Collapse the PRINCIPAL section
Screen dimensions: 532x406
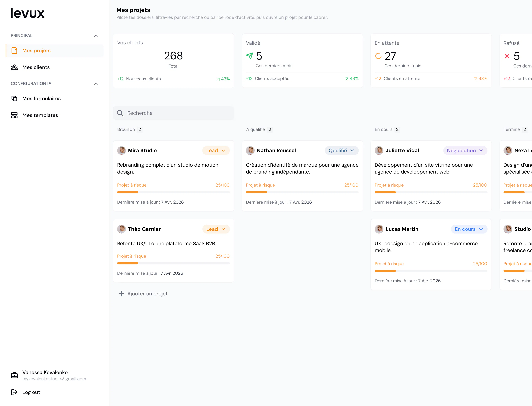pos(96,36)
